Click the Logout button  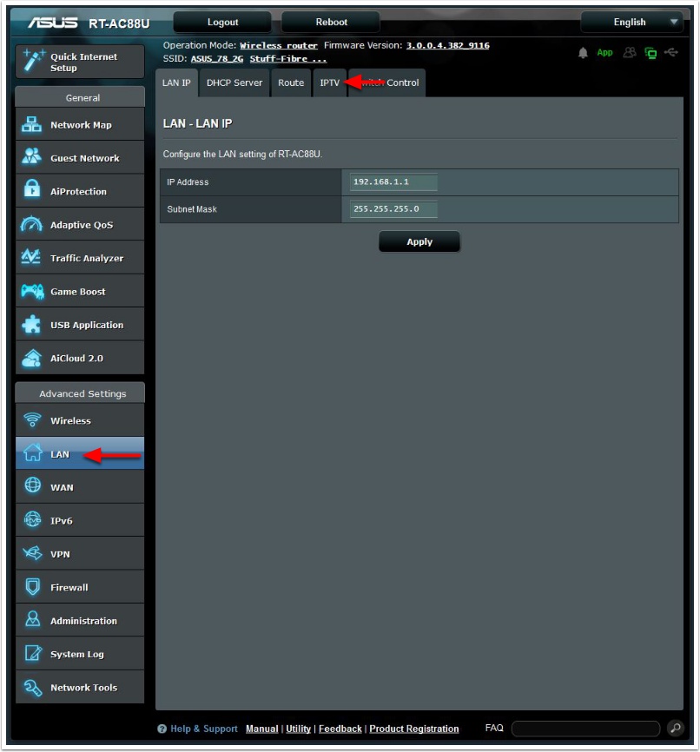pos(222,22)
